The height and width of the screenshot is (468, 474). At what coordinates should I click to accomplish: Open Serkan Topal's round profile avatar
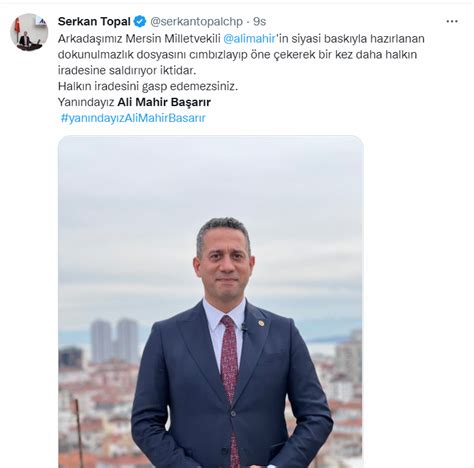[x=29, y=33]
